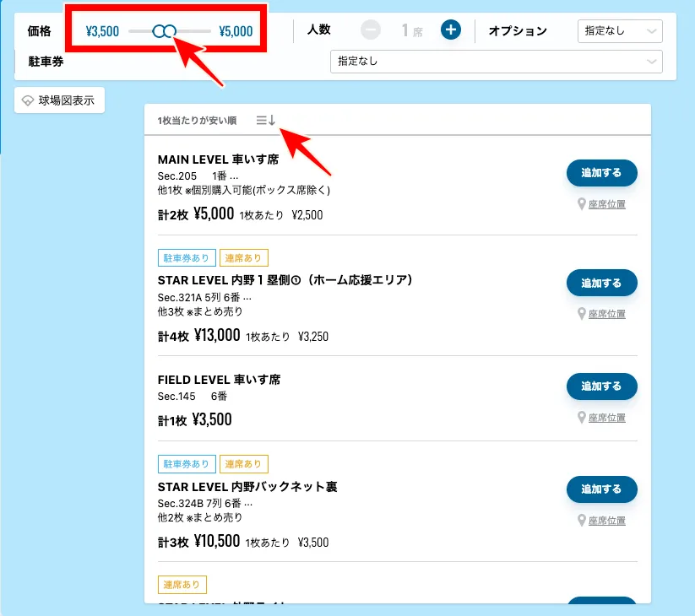The image size is (695, 616).
Task: Expand the 駐車券 dropdown
Action: 496,62
